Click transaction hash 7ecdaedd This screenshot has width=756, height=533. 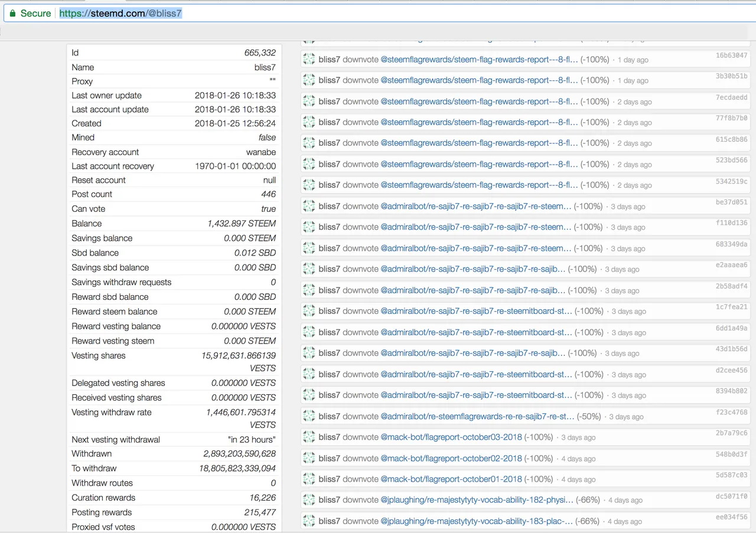point(731,97)
